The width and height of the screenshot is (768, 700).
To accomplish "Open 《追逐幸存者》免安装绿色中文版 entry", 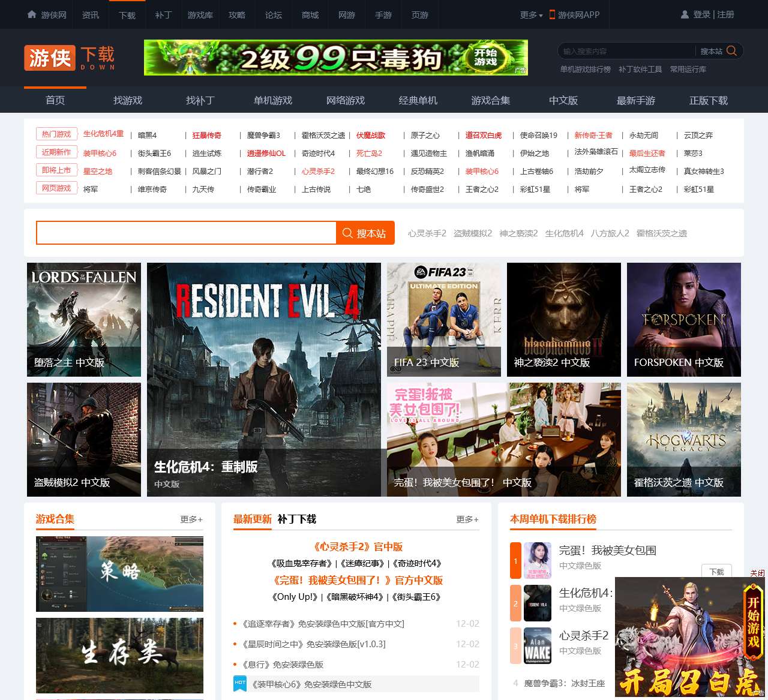I will pyautogui.click(x=322, y=624).
